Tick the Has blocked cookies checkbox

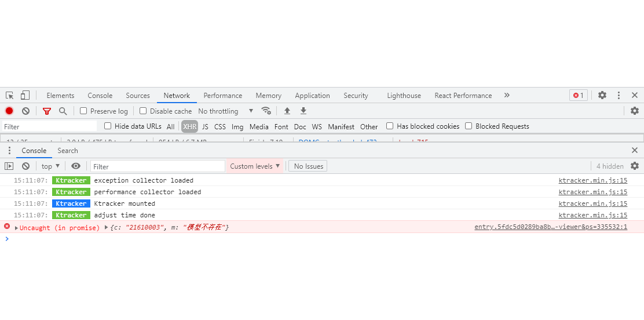390,126
